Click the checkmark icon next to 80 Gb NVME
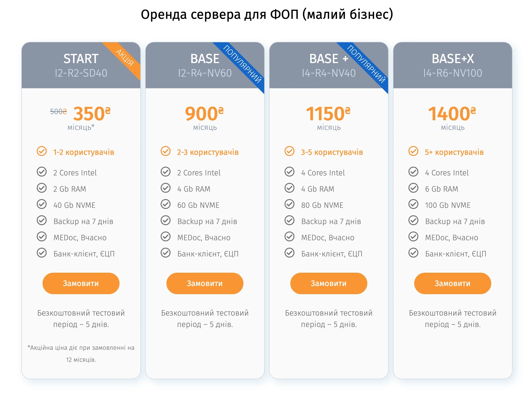 pyautogui.click(x=289, y=204)
